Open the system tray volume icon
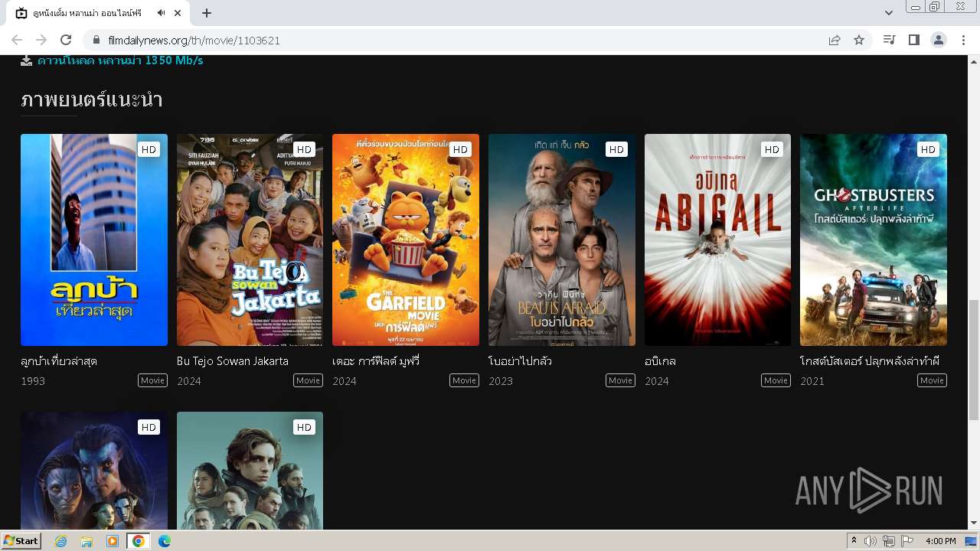Screen dimensions: 980x551 871,541
